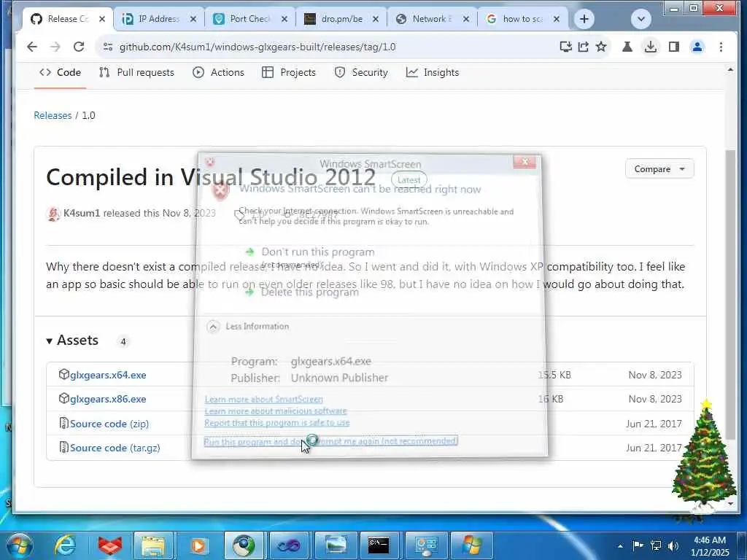Click the network tray icon
This screenshot has height=560, width=747.
coord(656,545)
